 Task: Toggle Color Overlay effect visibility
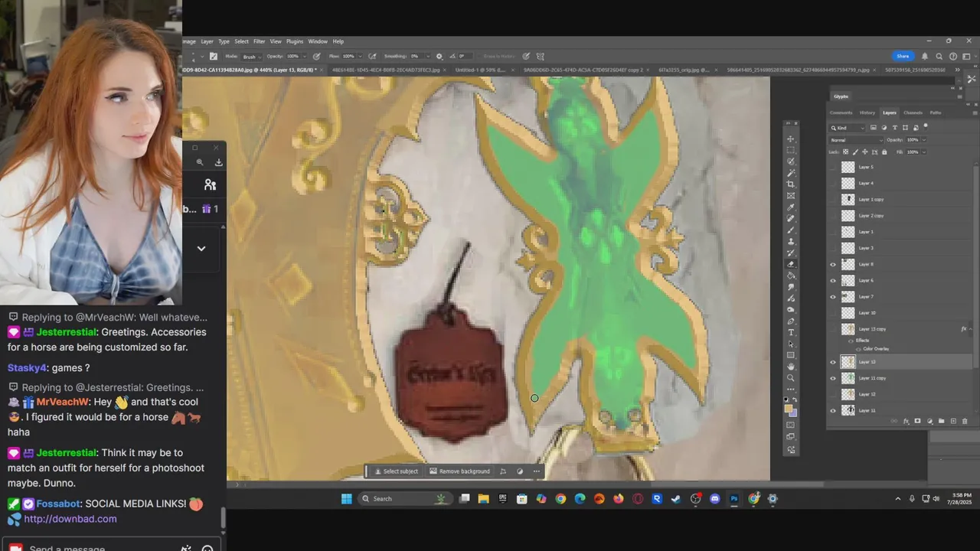click(858, 349)
